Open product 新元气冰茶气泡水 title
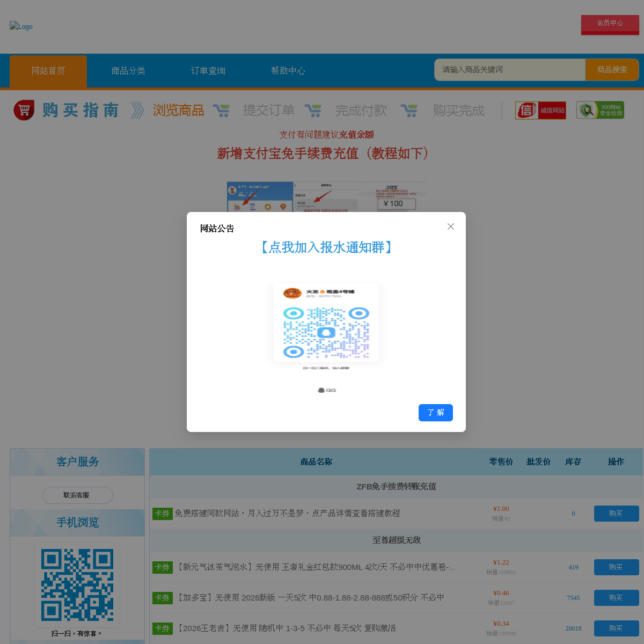This screenshot has width=644, height=644. 315,567
